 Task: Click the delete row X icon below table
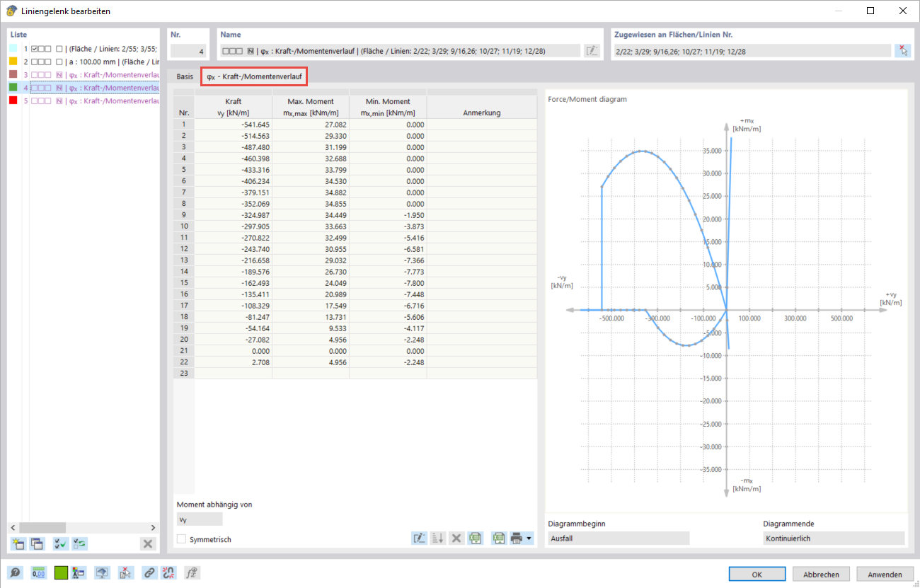pyautogui.click(x=457, y=538)
